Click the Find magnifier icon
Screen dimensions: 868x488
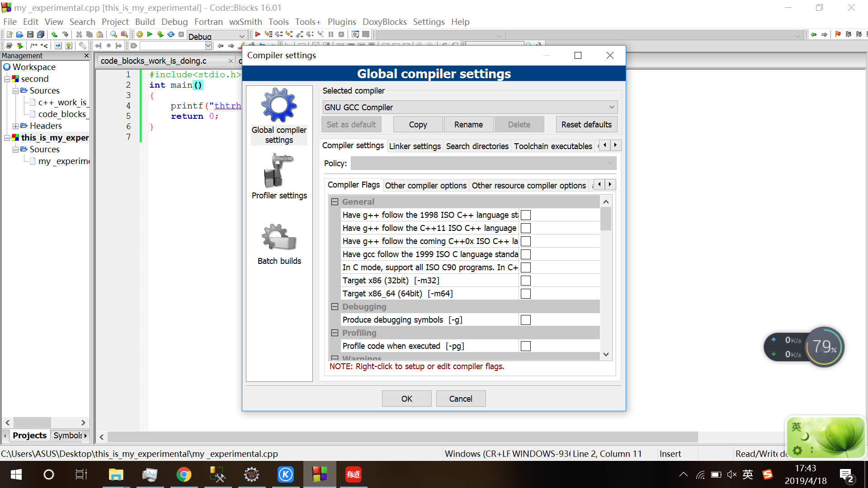click(113, 34)
